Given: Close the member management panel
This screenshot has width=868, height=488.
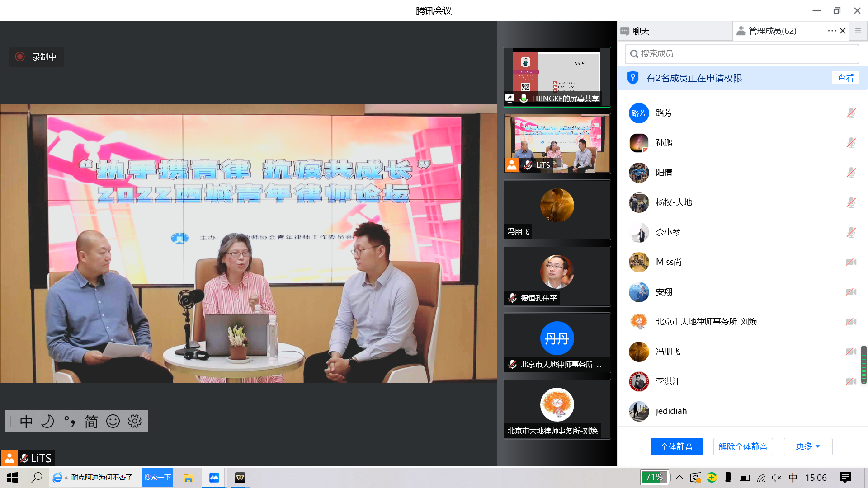Looking at the screenshot, I should coord(843,31).
